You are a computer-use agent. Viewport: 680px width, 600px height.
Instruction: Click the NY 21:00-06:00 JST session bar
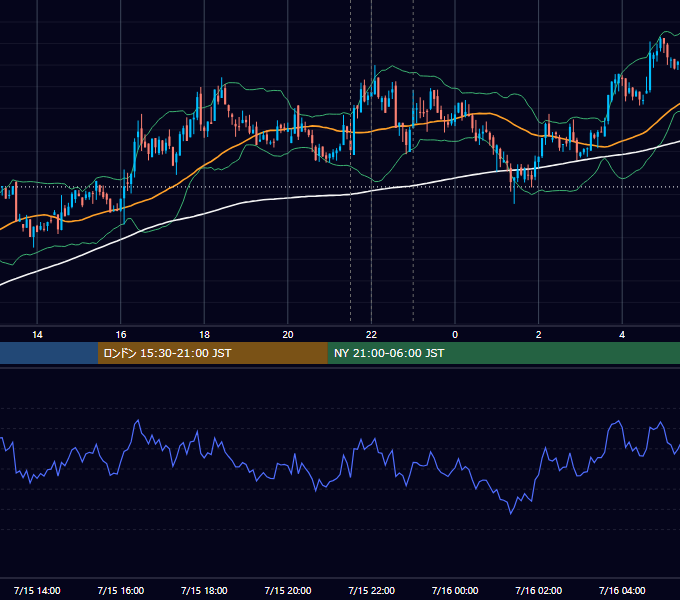503,353
